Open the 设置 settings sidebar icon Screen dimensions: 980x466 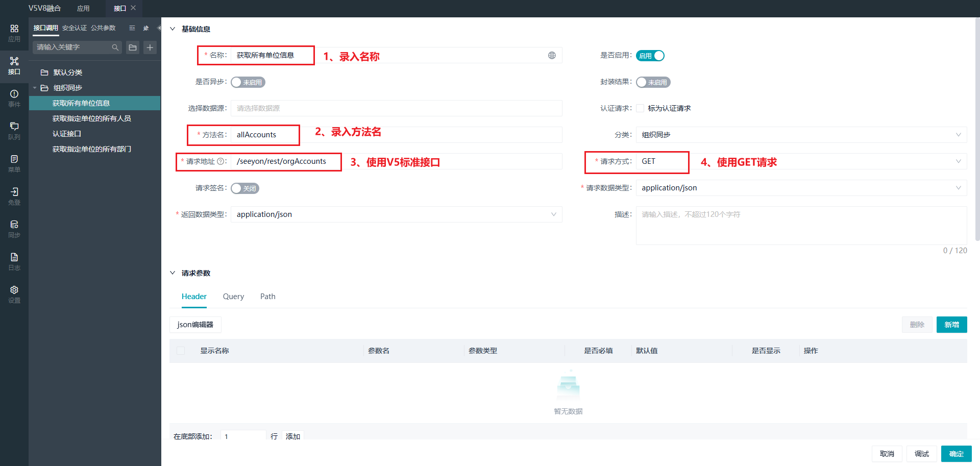pos(14,295)
